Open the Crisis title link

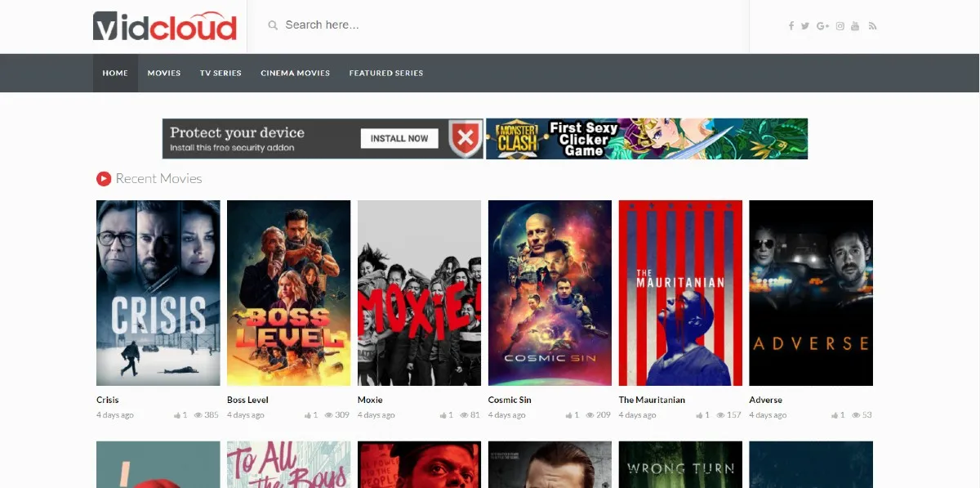[x=108, y=400]
